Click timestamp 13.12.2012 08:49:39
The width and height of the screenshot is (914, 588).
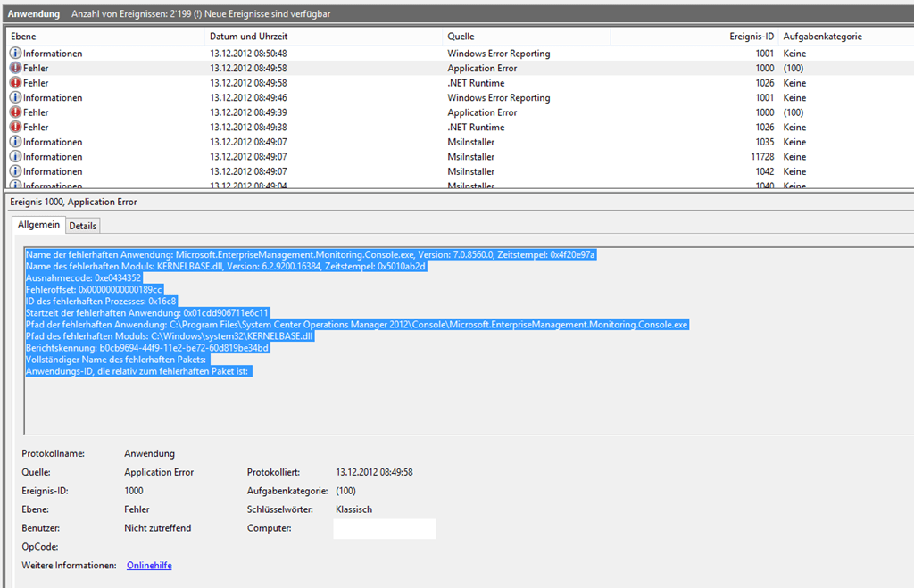[x=248, y=112]
